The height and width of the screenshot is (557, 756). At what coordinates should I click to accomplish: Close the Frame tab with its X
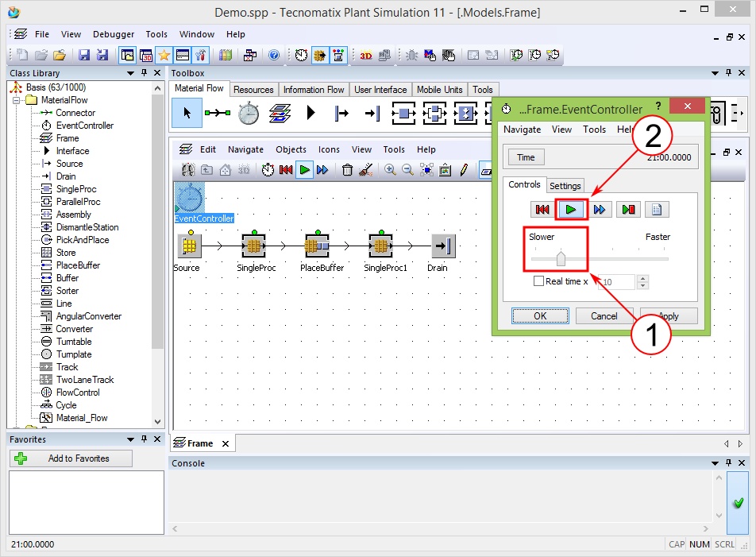226,443
